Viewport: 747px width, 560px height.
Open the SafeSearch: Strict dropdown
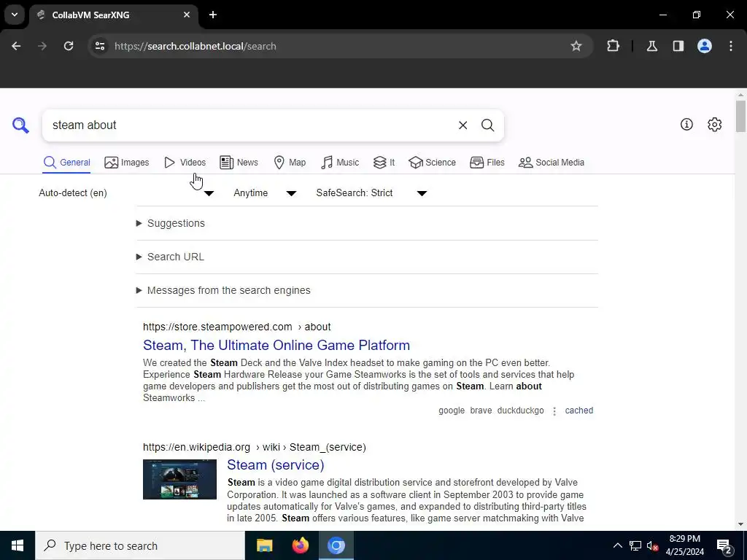(x=371, y=192)
